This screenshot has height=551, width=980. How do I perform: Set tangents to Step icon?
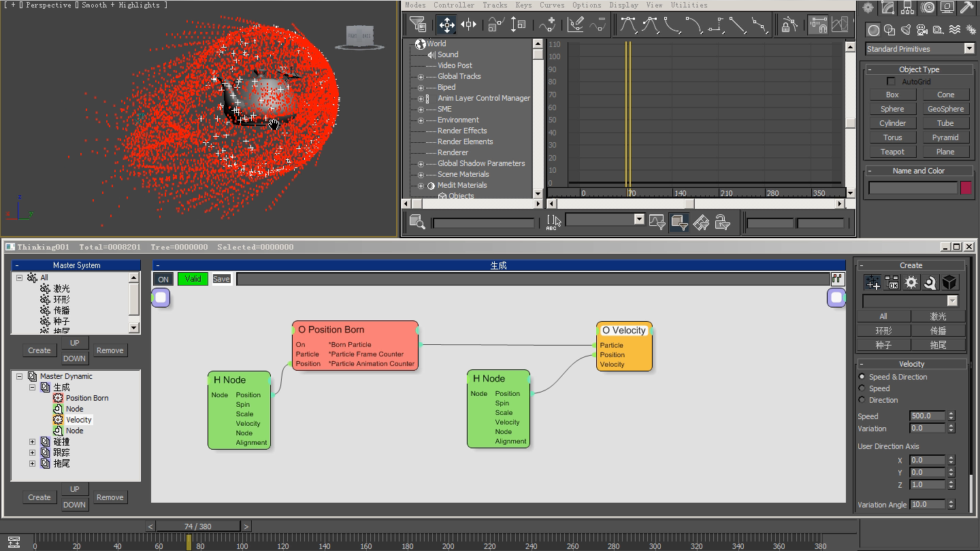(x=715, y=25)
